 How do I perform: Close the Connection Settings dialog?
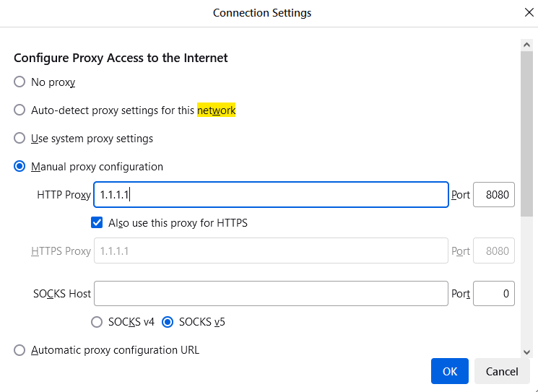tap(529, 13)
